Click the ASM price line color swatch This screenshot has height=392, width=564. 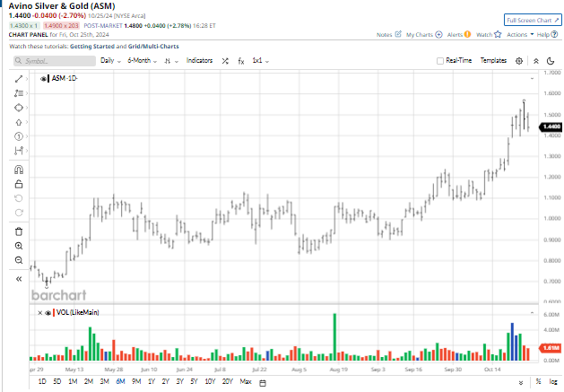click(x=48, y=78)
